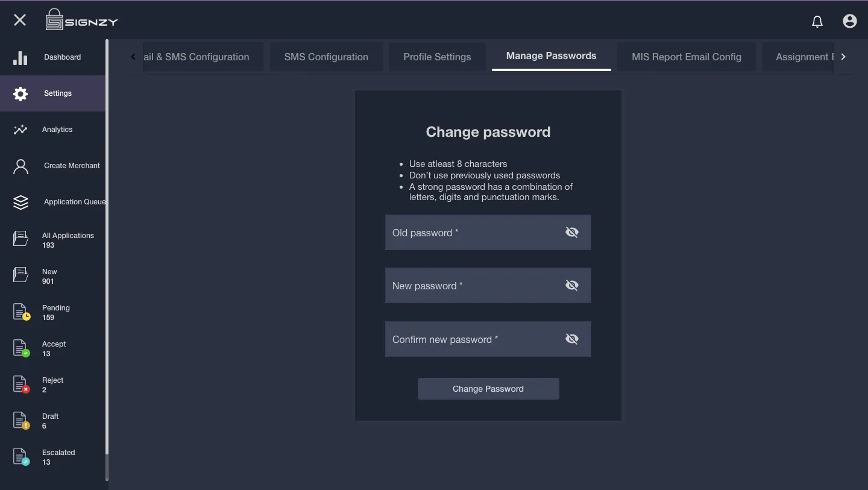Open the Profile Settings tab
The image size is (868, 490).
click(437, 57)
